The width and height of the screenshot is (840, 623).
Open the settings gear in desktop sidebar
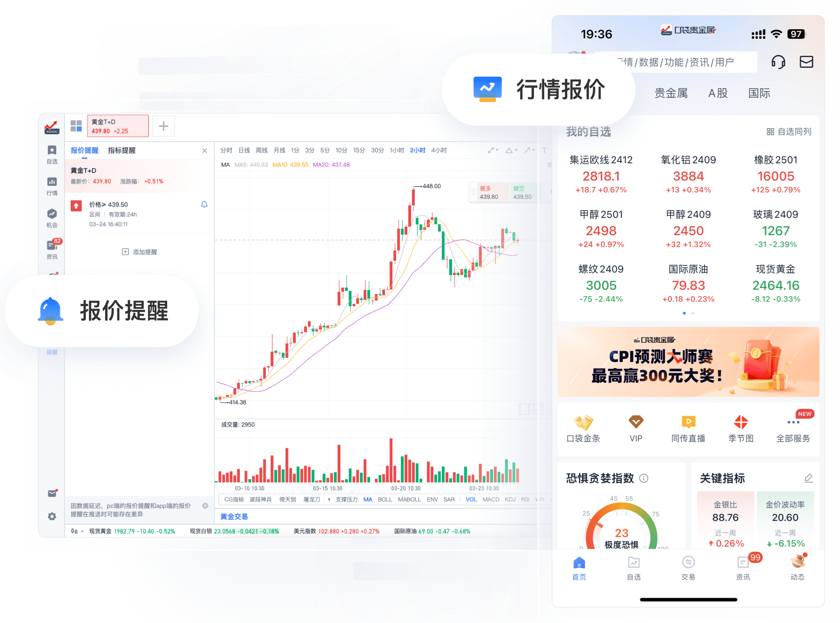click(x=52, y=516)
